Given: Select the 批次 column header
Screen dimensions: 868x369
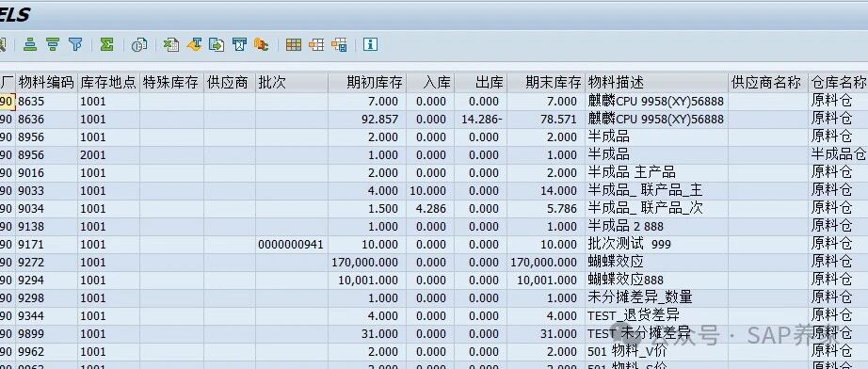Looking at the screenshot, I should 291,83.
